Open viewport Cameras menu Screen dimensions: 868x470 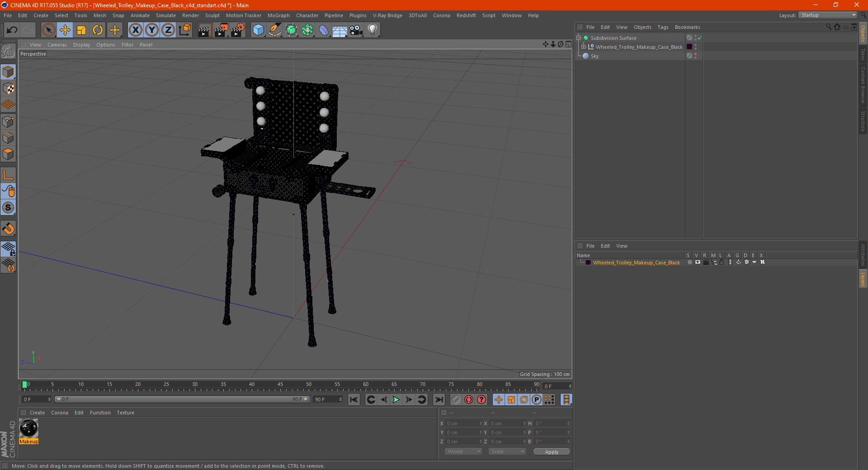click(x=57, y=45)
